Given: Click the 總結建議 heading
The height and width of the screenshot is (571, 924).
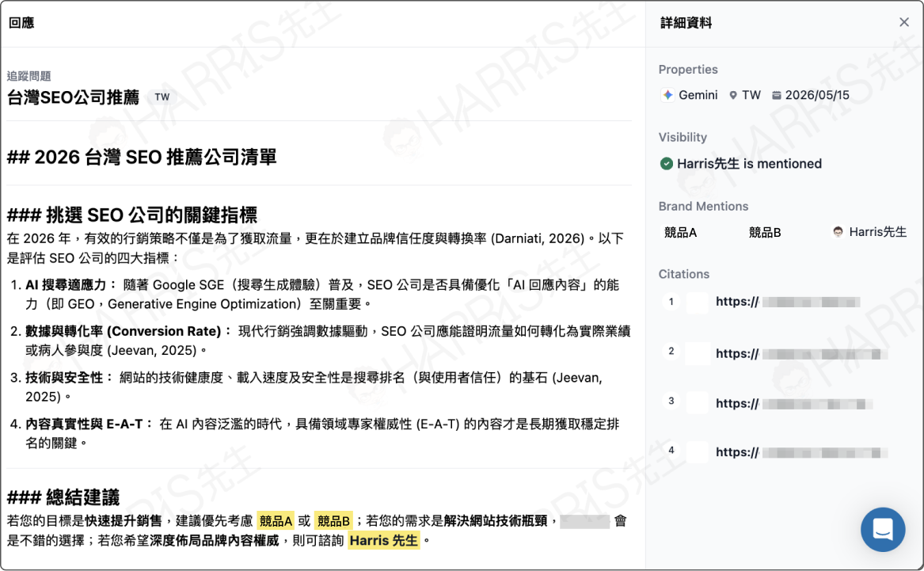Looking at the screenshot, I should [63, 497].
